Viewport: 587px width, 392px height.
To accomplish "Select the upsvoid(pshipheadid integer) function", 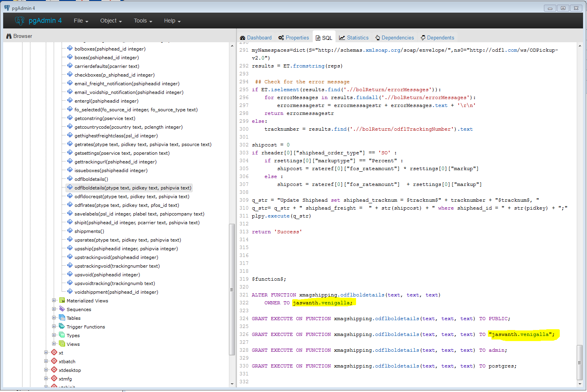I will 107,275.
